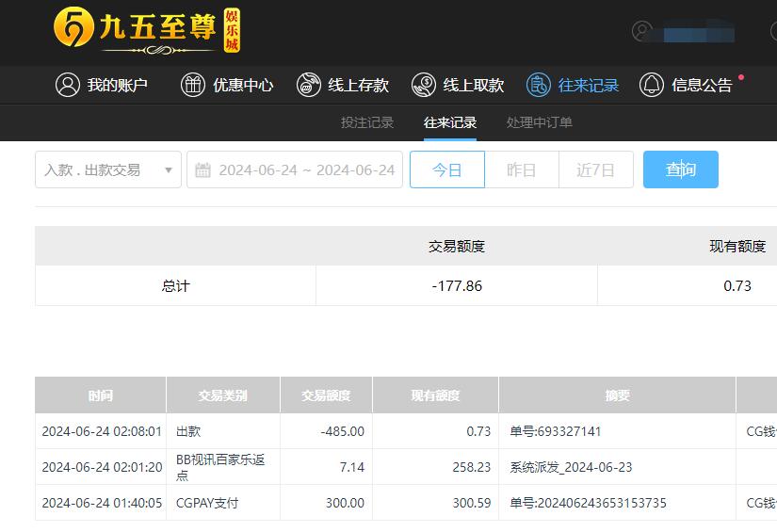Image resolution: width=777 pixels, height=532 pixels.
Task: Click total value -177.86
Action: tap(457, 286)
